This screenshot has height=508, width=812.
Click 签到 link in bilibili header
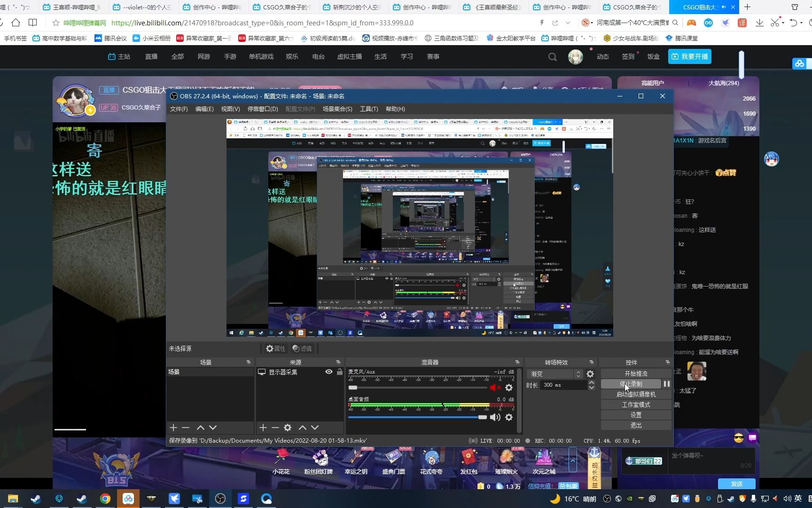[628, 56]
